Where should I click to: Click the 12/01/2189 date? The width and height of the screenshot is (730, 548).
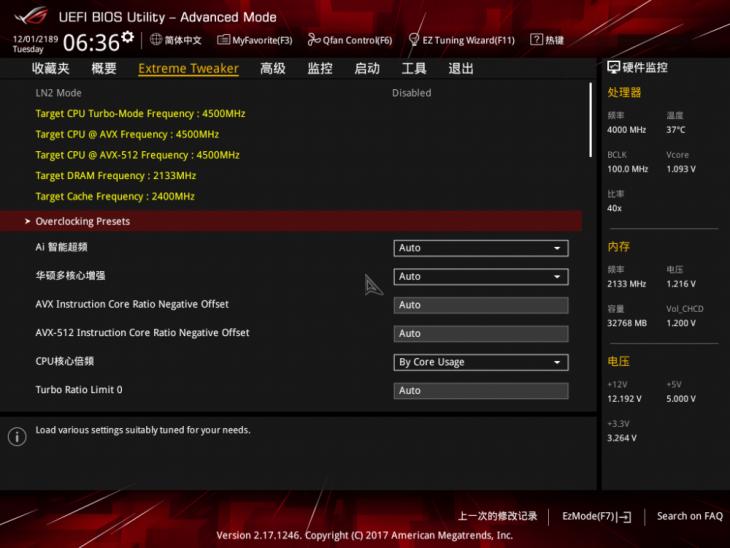point(35,39)
